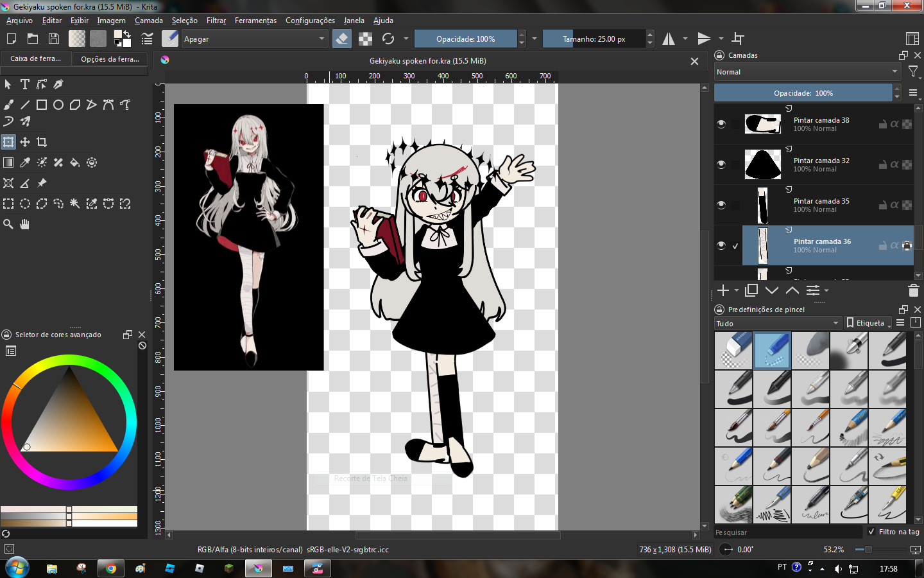924x578 pixels.
Task: Select the Text tool in the toolbox
Action: [x=25, y=84]
